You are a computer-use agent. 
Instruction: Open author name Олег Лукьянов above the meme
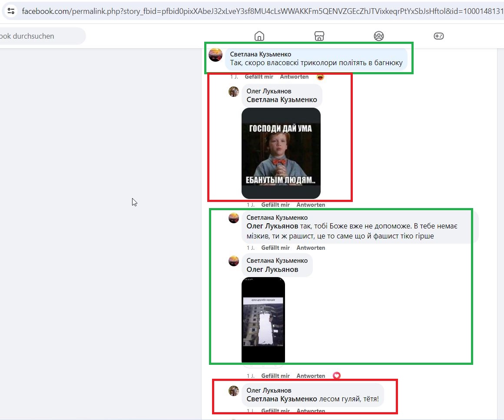pos(269,91)
